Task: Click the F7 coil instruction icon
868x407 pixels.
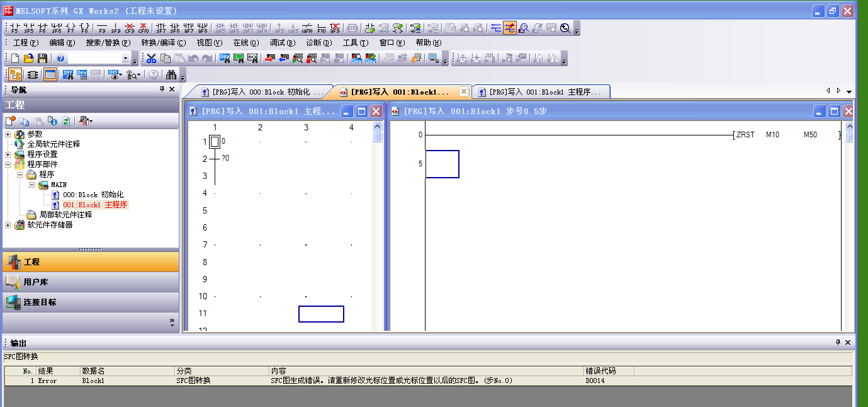Action: [x=70, y=28]
